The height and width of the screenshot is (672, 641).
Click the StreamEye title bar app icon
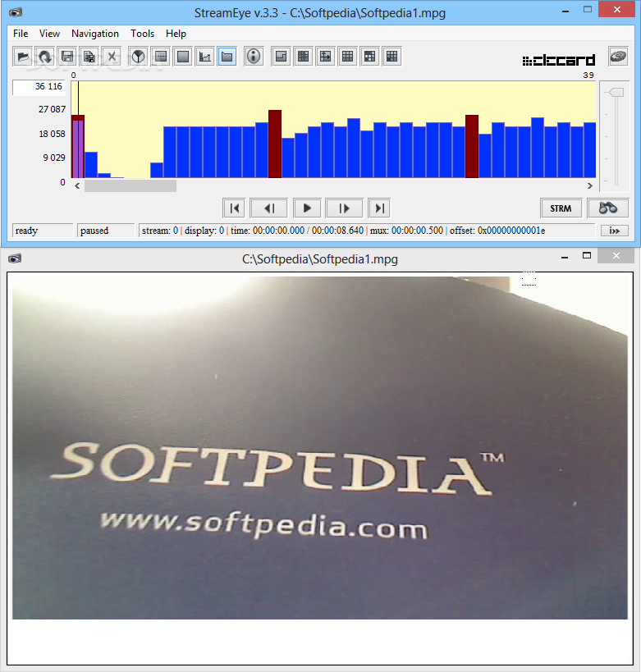pos(16,12)
